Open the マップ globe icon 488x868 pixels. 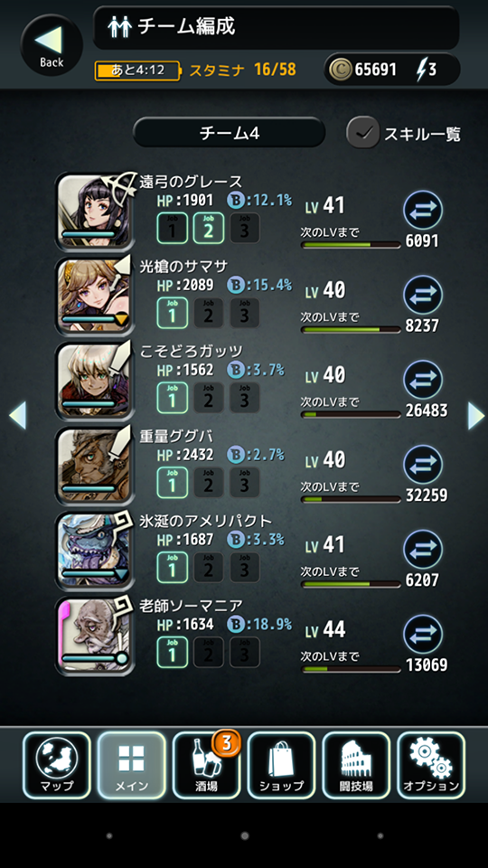[56, 765]
